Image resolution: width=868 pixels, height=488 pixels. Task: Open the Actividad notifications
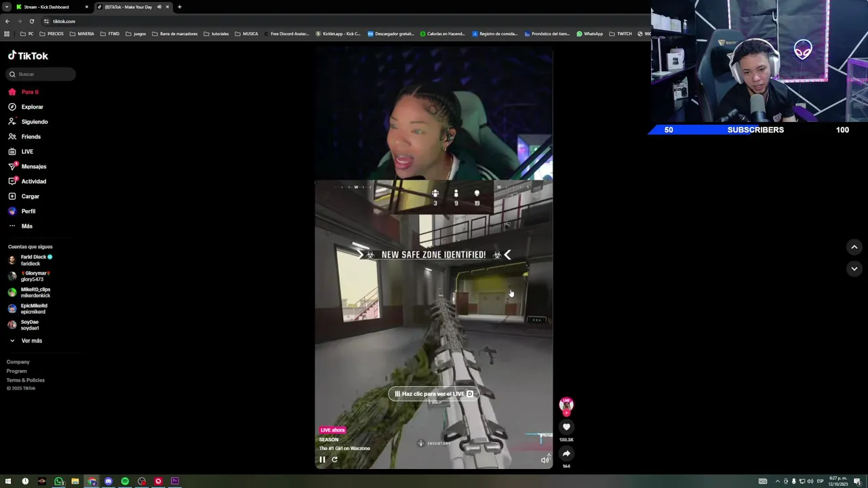[27, 182]
